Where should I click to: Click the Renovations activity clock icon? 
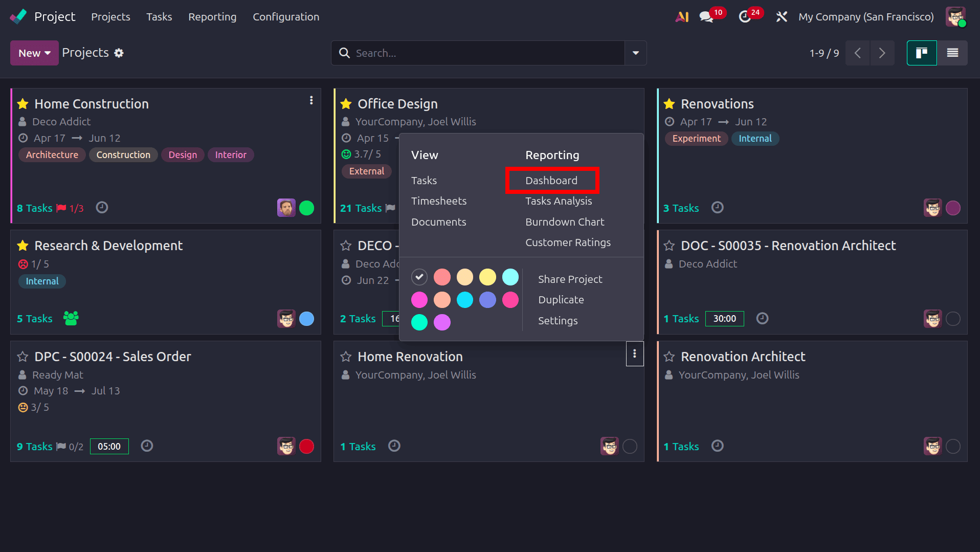[718, 207]
